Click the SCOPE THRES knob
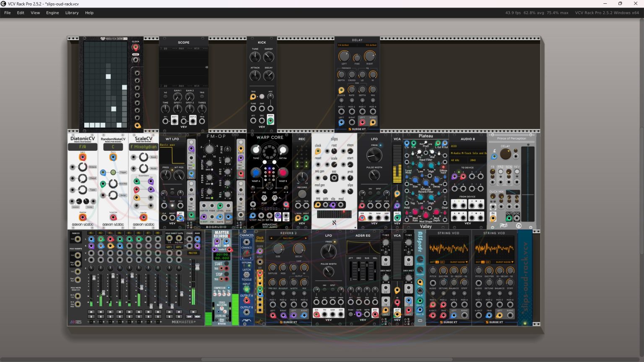Viewport: 644px width, 362px height. point(202,109)
